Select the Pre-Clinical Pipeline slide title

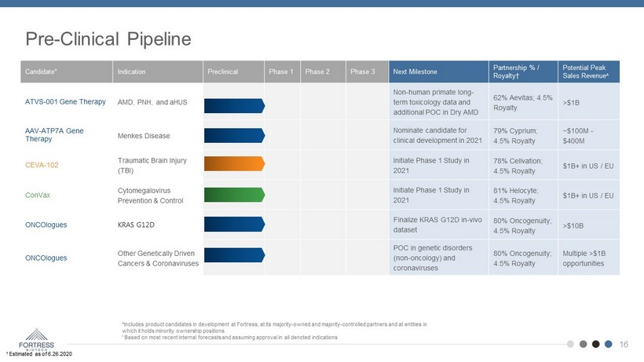click(108, 37)
